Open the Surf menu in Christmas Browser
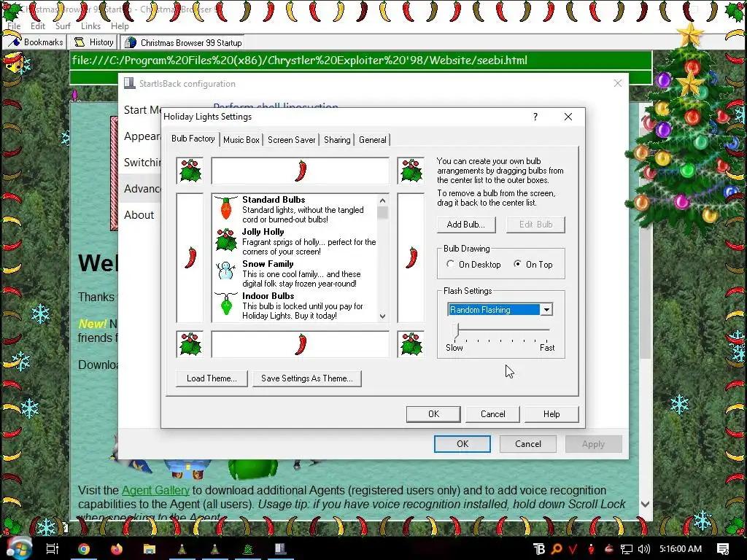 point(63,26)
